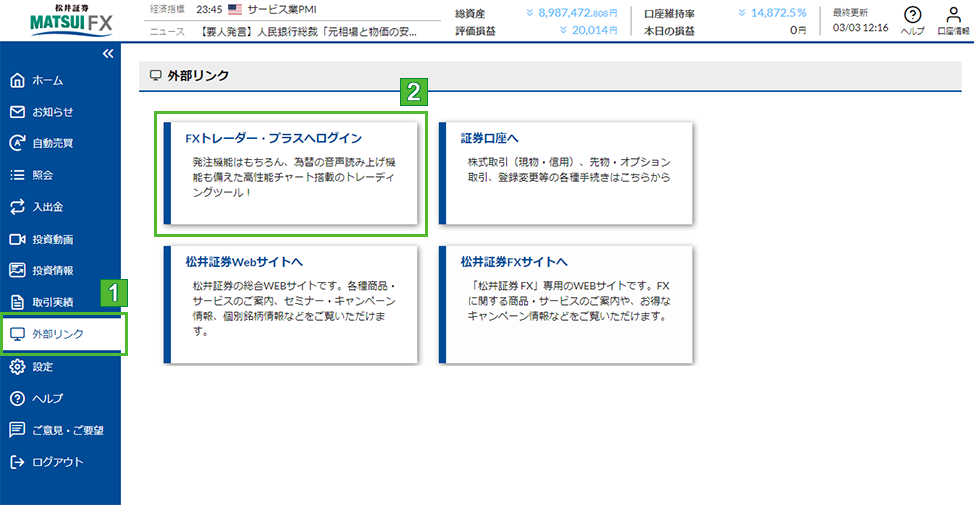Open 証券口座へ card
The image size is (974, 505).
point(566,173)
